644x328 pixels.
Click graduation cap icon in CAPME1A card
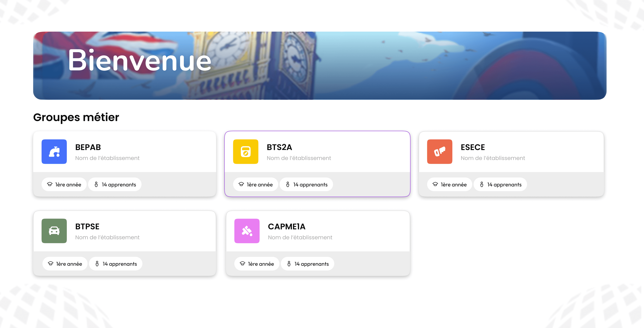[x=242, y=264]
